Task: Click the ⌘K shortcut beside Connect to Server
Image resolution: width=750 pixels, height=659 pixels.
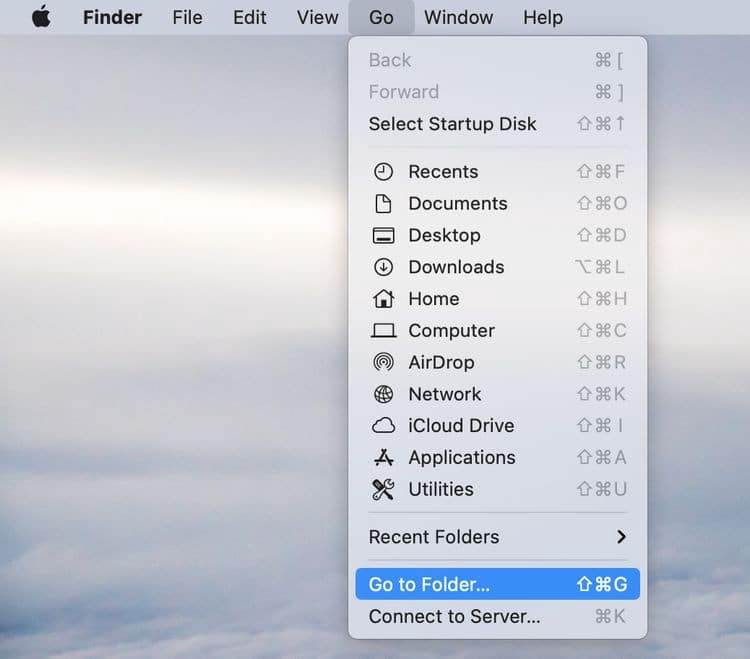Action: (610, 616)
